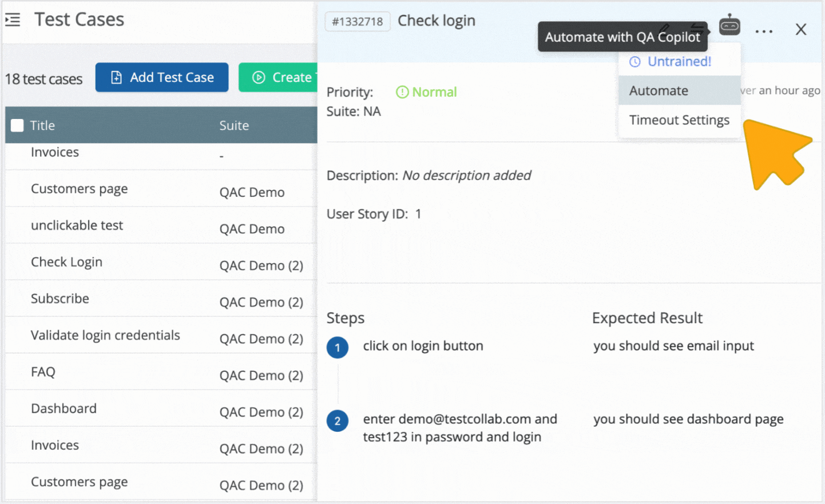Viewport: 825px width, 504px height.
Task: Click the #1332718 test case ID badge
Action: 357,21
